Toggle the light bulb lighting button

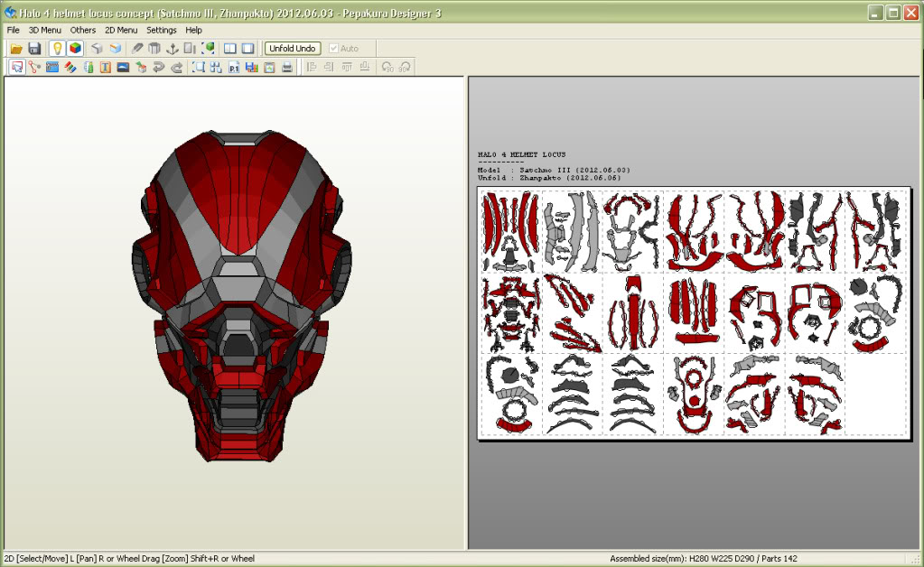point(57,48)
